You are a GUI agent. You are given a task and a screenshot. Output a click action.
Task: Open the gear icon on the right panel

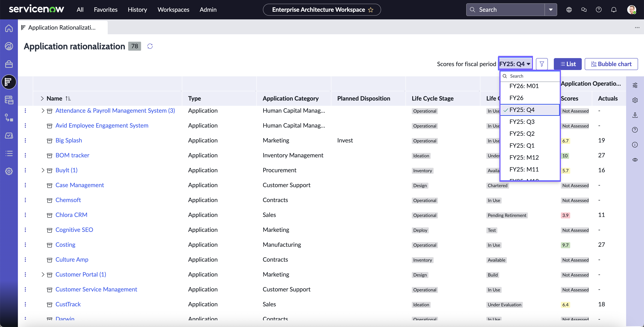[635, 100]
